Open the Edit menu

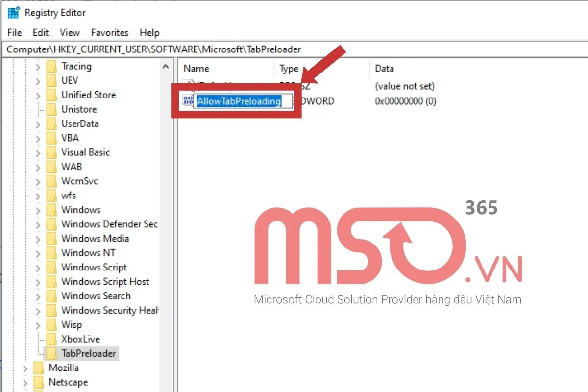40,32
